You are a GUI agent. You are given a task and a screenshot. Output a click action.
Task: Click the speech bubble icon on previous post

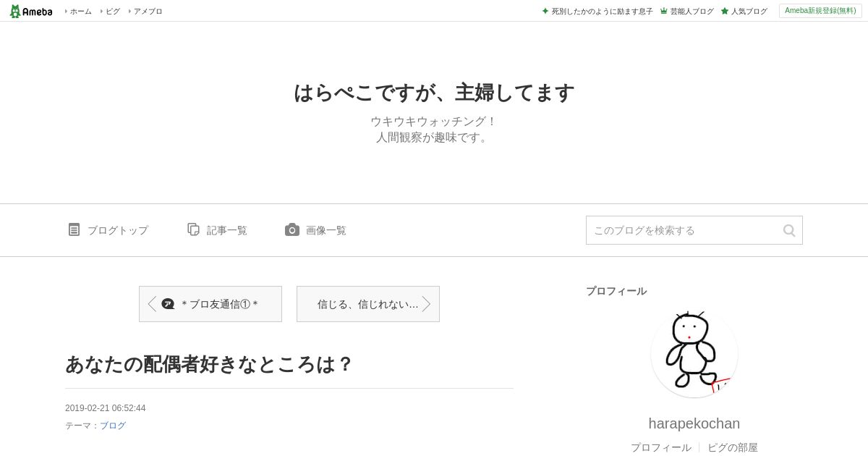[168, 304]
